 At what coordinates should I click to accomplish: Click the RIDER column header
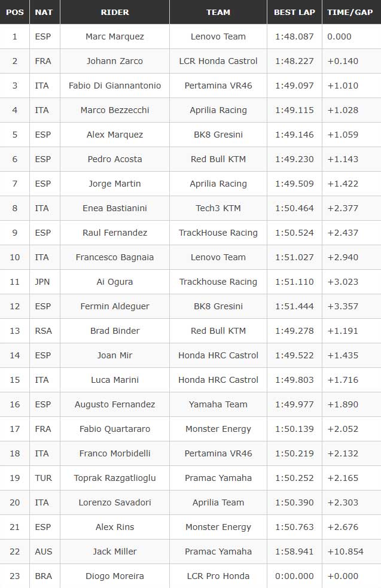point(114,12)
